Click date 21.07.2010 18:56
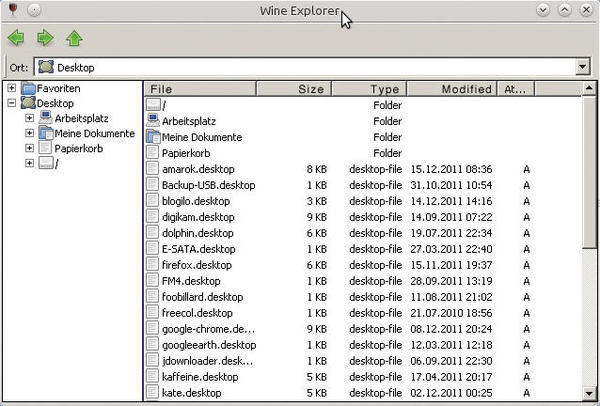Image resolution: width=600 pixels, height=406 pixels. (x=451, y=313)
